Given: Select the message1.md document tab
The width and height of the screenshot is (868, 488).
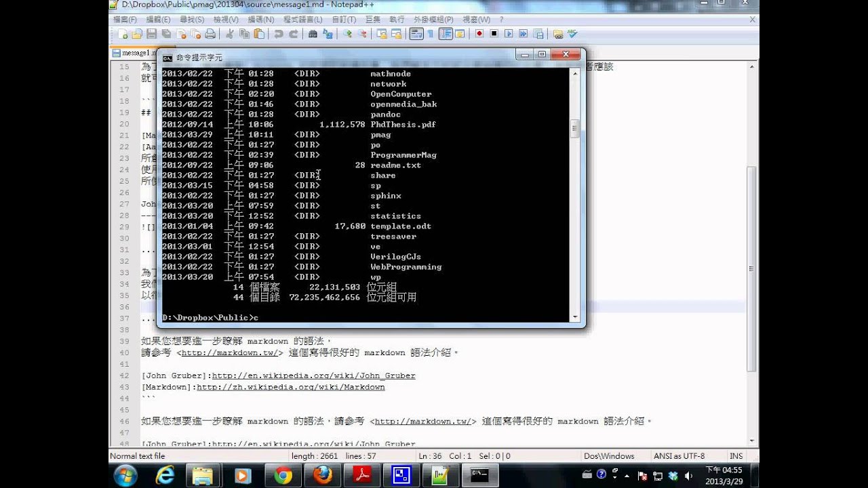Looking at the screenshot, I should coord(135,53).
